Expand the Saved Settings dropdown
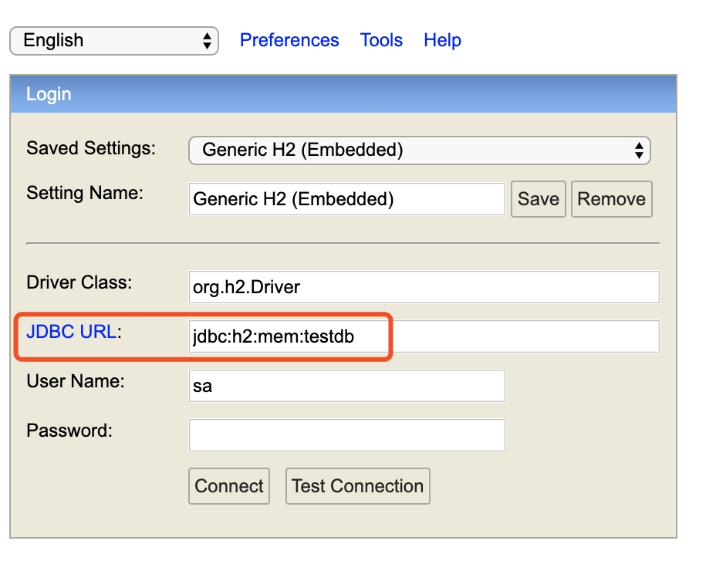Screen dimensions: 716x588 (419, 150)
